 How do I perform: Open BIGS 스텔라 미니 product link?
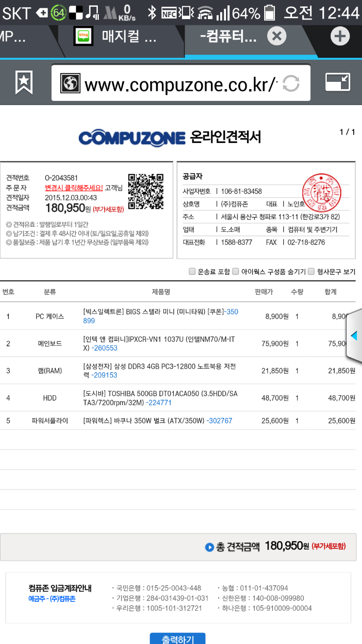click(161, 316)
